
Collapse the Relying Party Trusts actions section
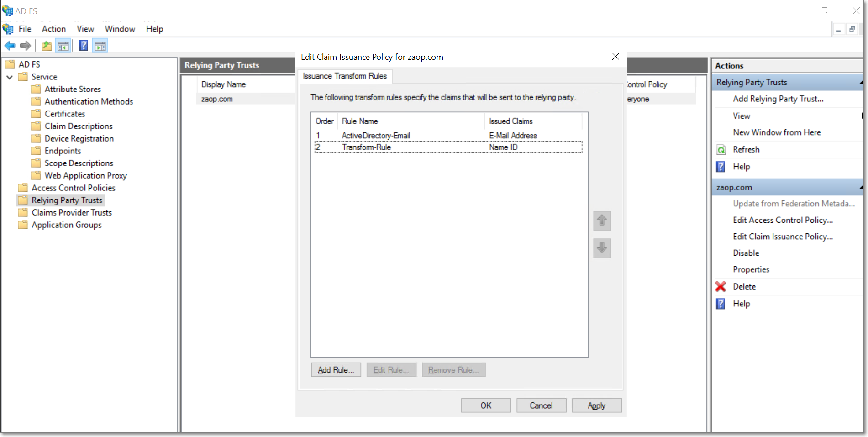coord(861,82)
